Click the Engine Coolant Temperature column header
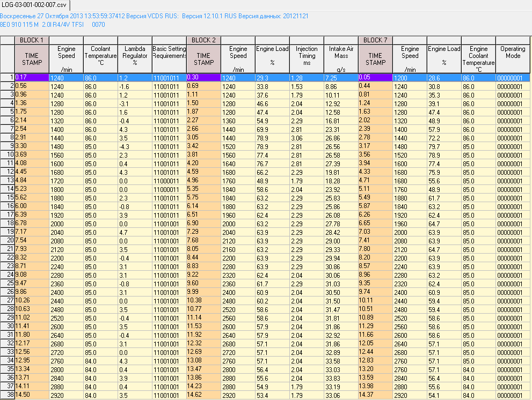532x400 pixels. click(x=478, y=59)
